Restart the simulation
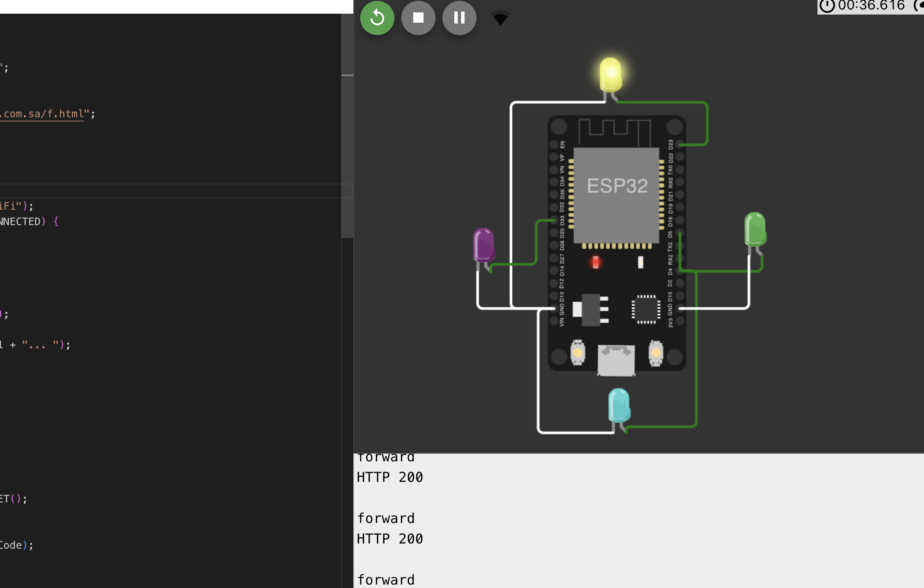Image resolution: width=924 pixels, height=588 pixels. click(377, 18)
